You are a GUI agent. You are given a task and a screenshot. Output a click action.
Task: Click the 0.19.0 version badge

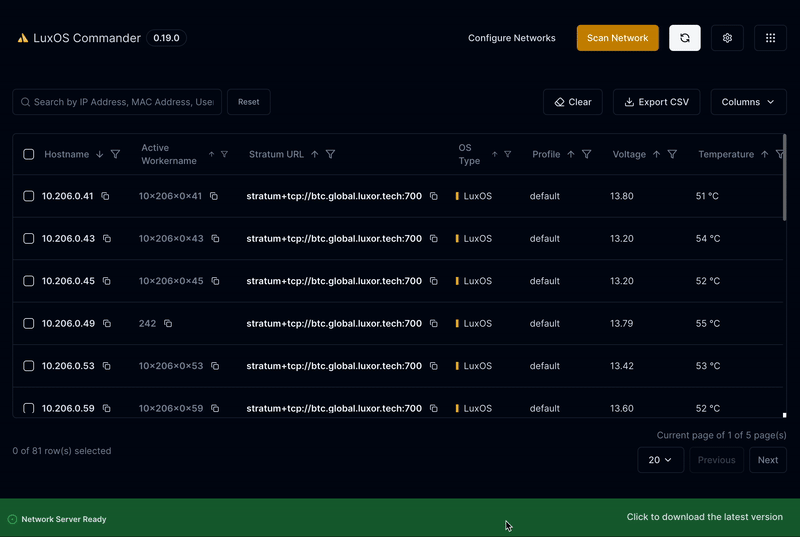click(x=166, y=38)
